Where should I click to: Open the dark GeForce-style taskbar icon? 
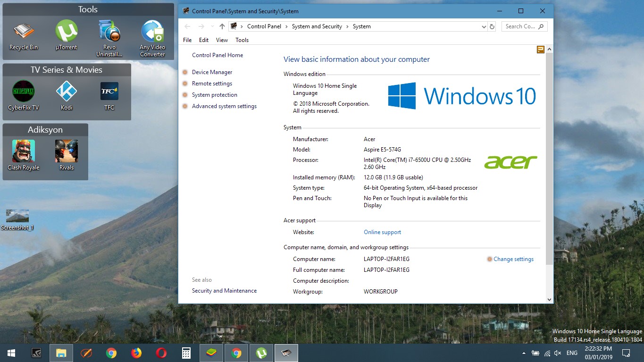click(36, 353)
